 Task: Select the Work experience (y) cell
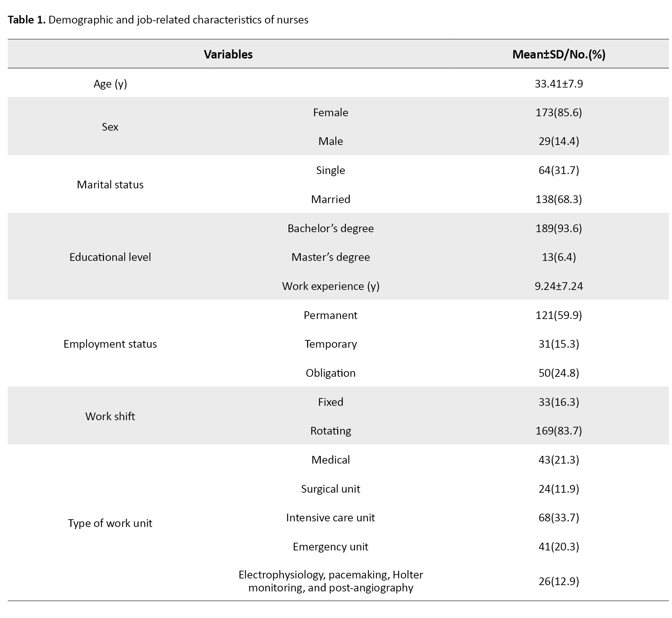click(331, 286)
